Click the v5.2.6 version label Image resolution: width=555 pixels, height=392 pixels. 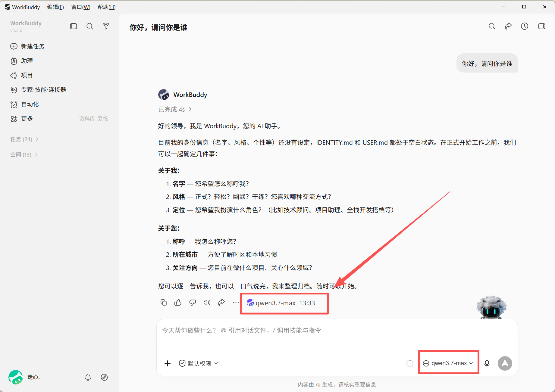click(16, 30)
